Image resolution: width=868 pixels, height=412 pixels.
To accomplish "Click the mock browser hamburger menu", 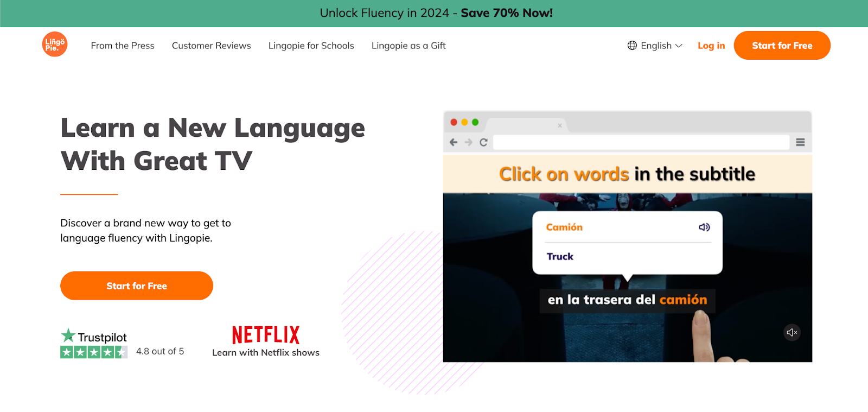I will click(x=800, y=142).
